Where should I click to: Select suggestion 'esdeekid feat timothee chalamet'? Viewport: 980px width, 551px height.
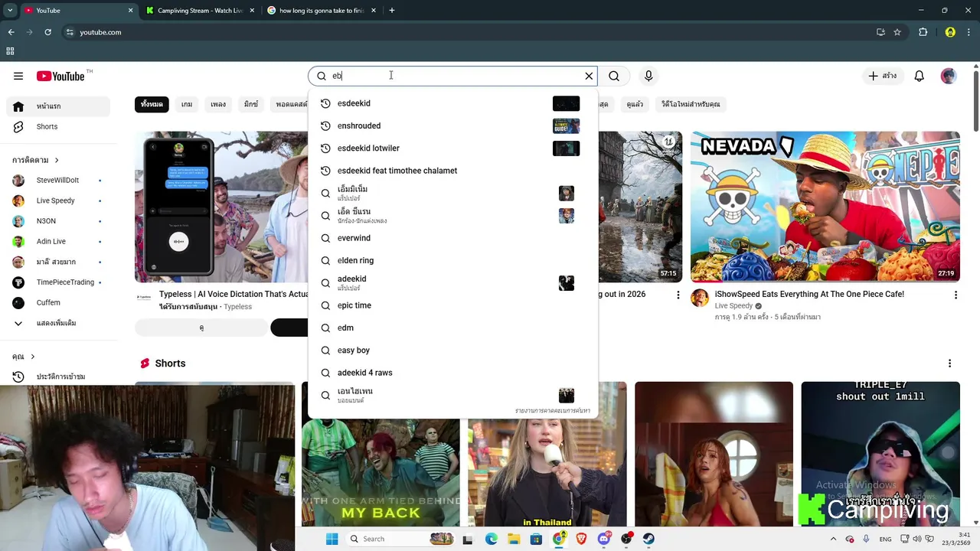452,171
